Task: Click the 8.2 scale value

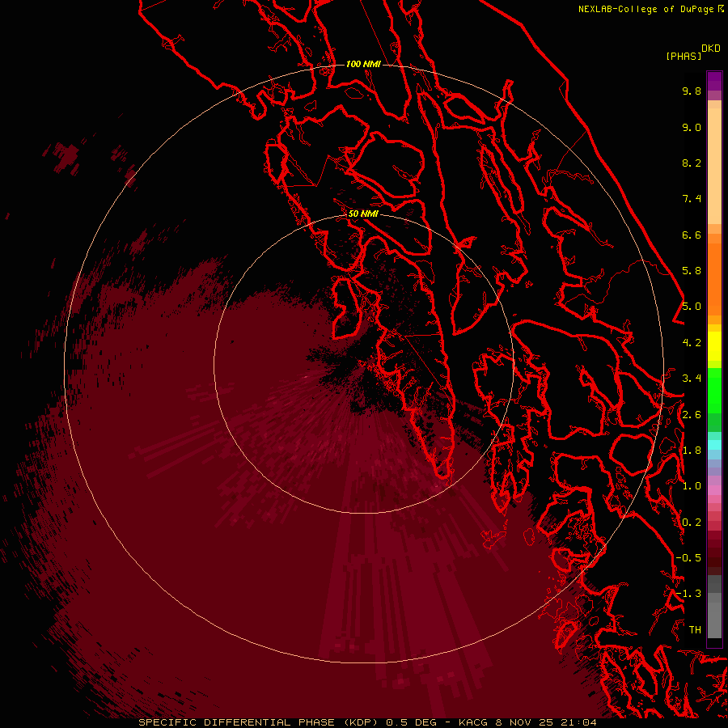Action: point(692,163)
